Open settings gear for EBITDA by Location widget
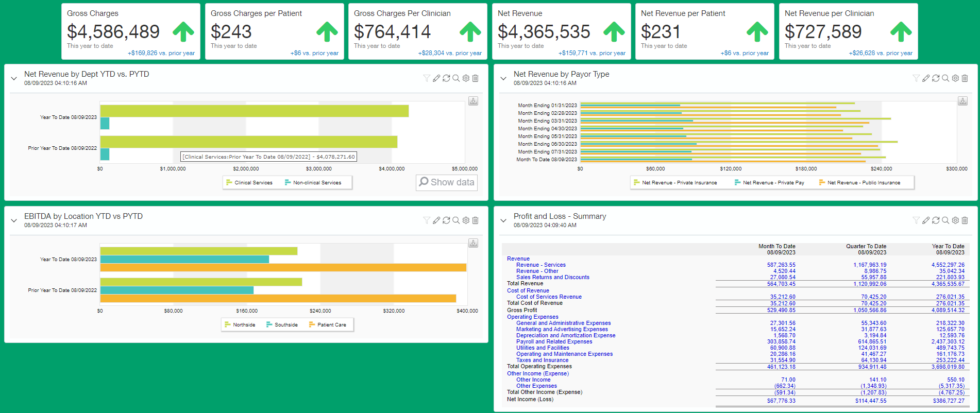The height and width of the screenshot is (413, 980). point(466,220)
